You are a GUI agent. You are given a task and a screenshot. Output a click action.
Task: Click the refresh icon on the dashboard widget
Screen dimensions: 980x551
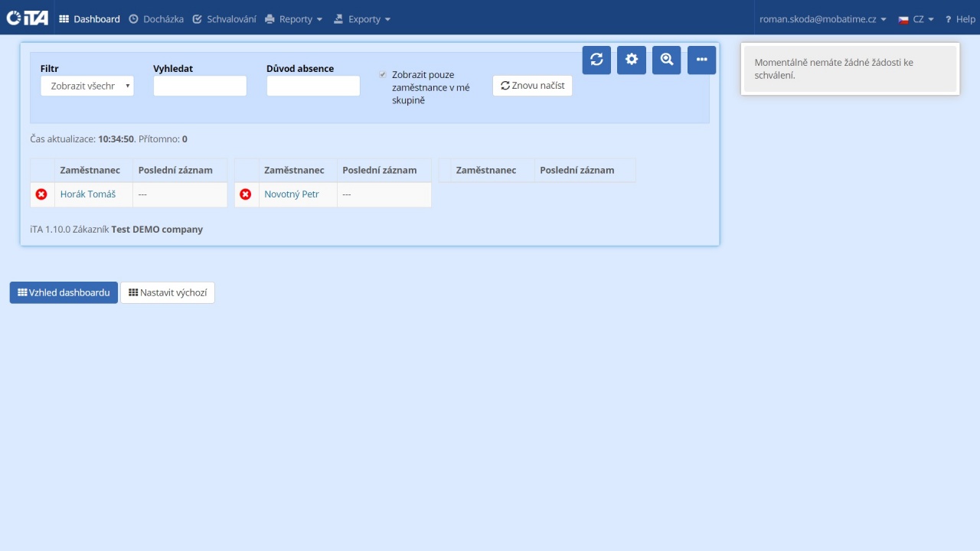pos(596,60)
